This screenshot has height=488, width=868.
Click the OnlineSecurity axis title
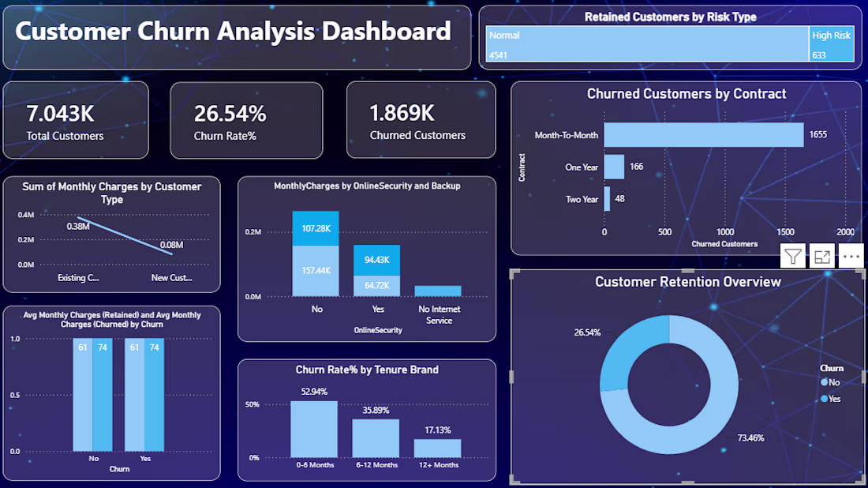(378, 330)
